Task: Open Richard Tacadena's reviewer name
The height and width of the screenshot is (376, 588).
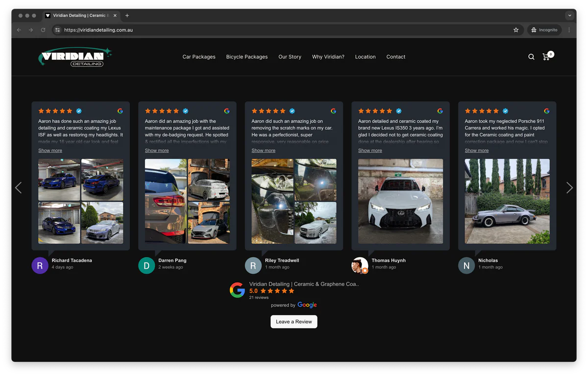Action: (x=72, y=260)
